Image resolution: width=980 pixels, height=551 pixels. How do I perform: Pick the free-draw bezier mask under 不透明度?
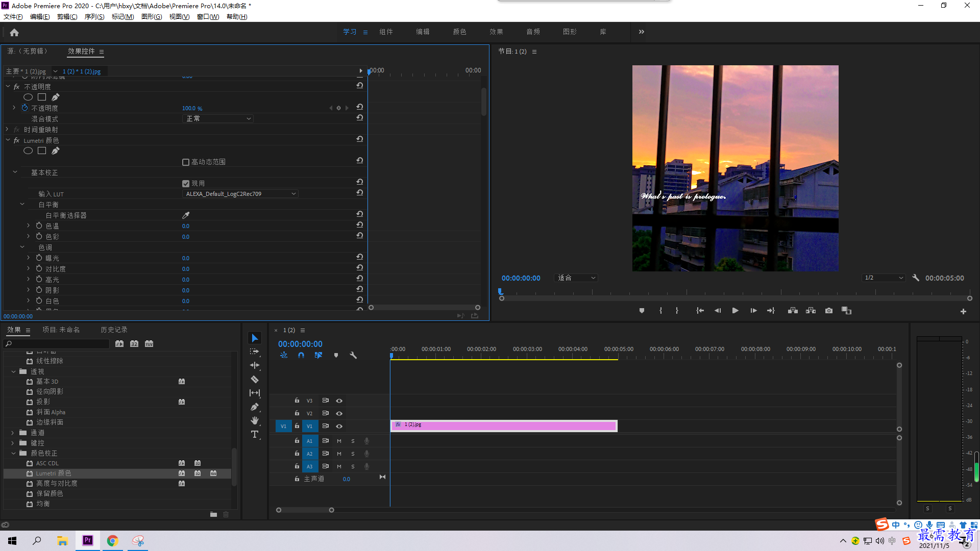coord(56,97)
